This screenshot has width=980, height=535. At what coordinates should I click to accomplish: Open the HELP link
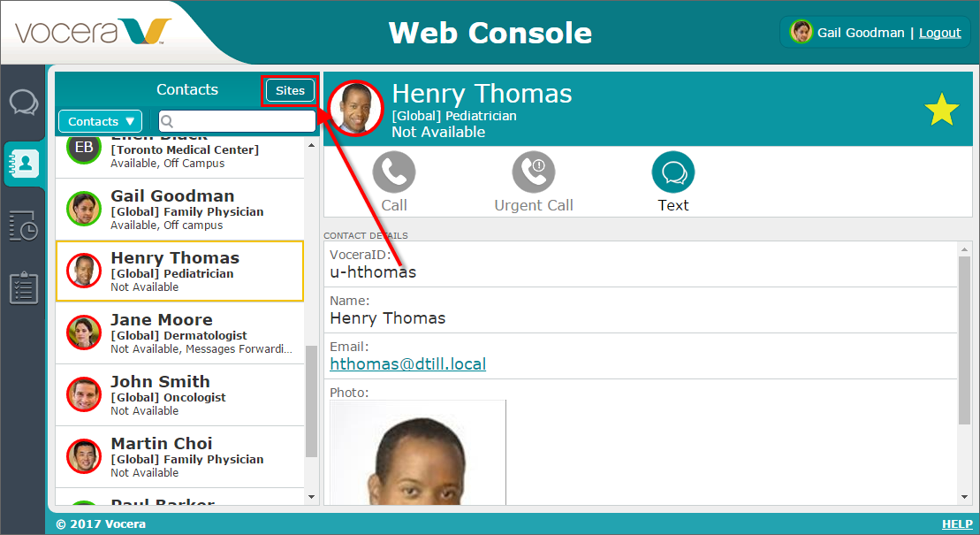(957, 524)
